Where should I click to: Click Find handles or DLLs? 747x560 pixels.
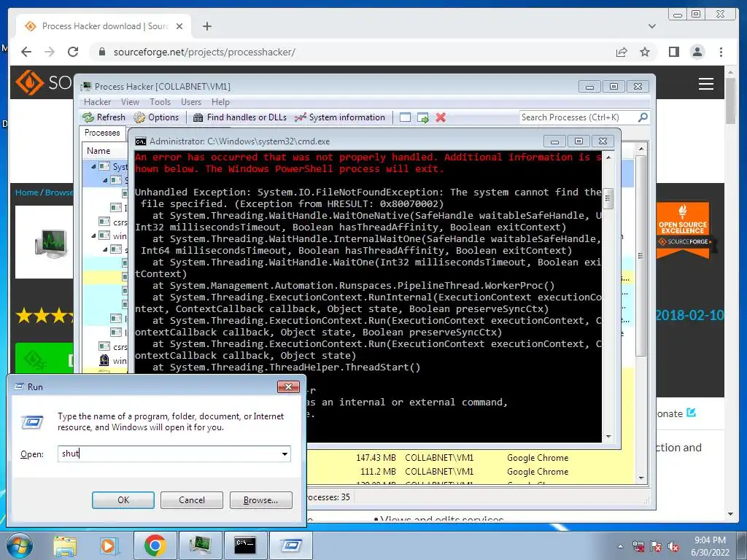pyautogui.click(x=239, y=117)
